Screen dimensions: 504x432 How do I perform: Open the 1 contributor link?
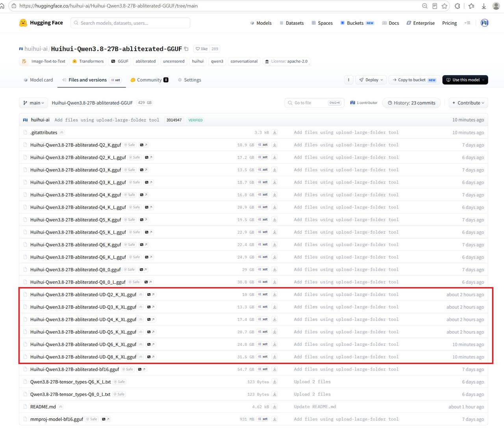[363, 103]
